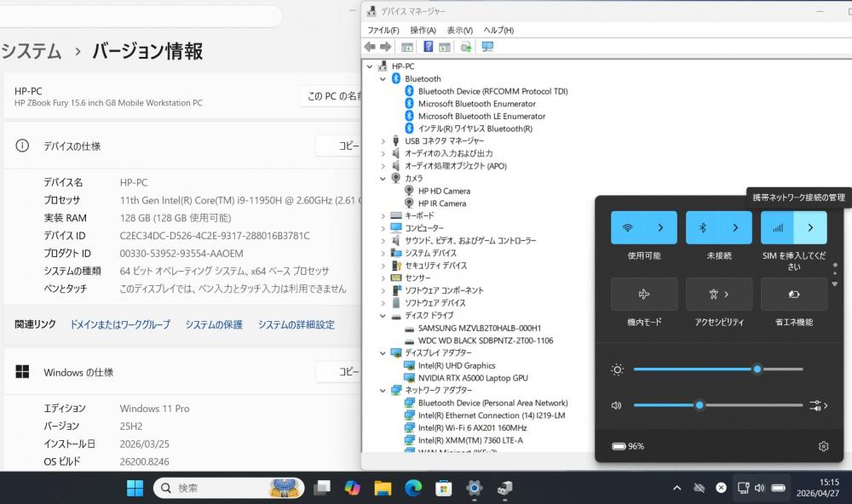Open Task View on taskbar

click(322, 489)
